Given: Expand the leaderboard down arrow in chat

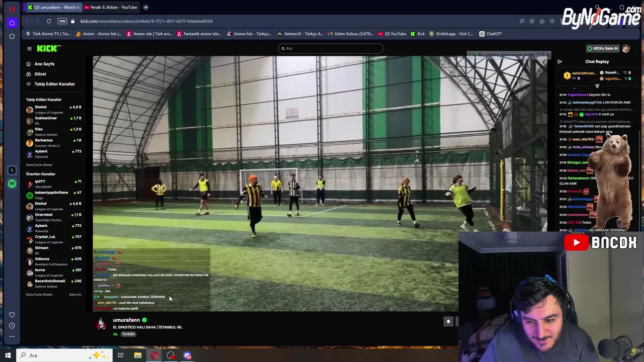Looking at the screenshot, I should click(x=597, y=86).
